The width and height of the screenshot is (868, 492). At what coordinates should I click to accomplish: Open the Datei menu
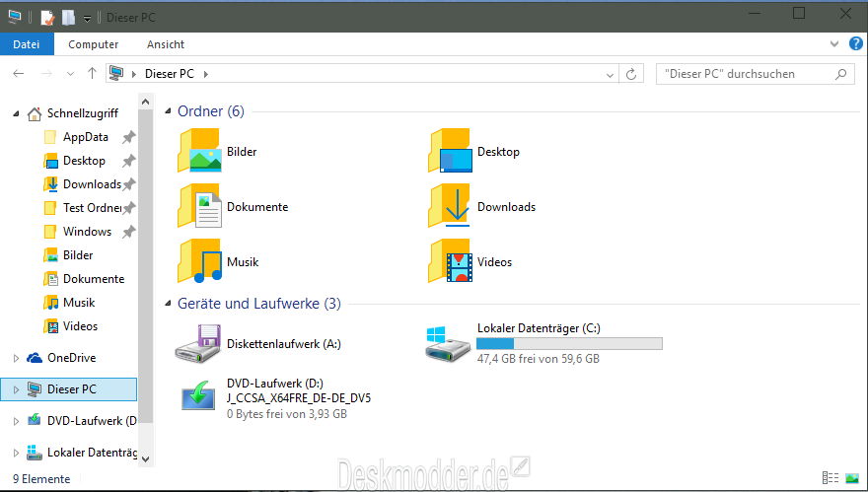point(27,44)
